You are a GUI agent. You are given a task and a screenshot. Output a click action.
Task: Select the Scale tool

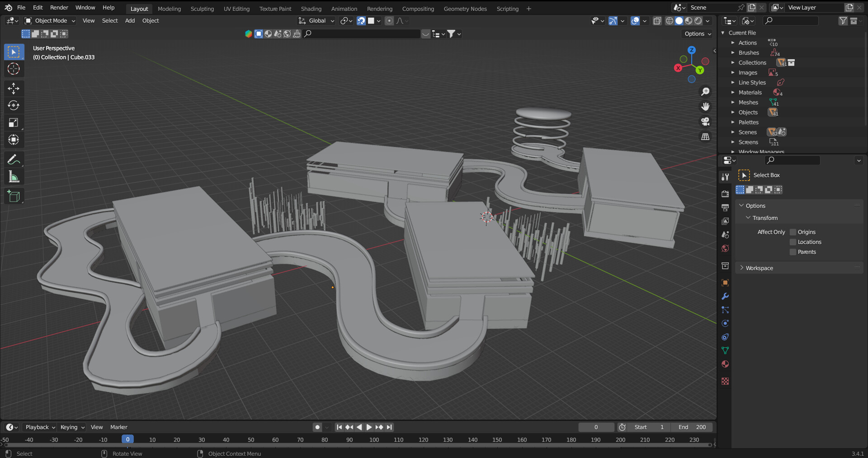click(x=14, y=123)
